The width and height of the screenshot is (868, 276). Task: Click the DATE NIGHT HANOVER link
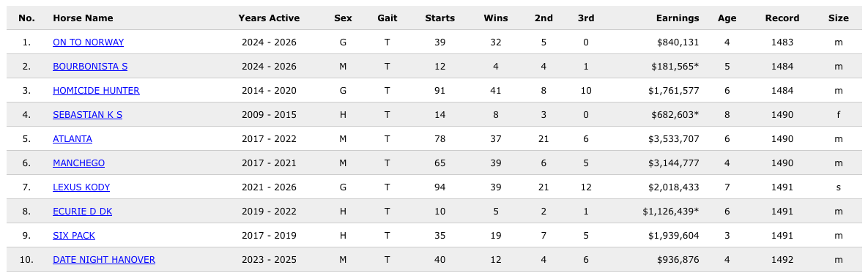pos(104,260)
